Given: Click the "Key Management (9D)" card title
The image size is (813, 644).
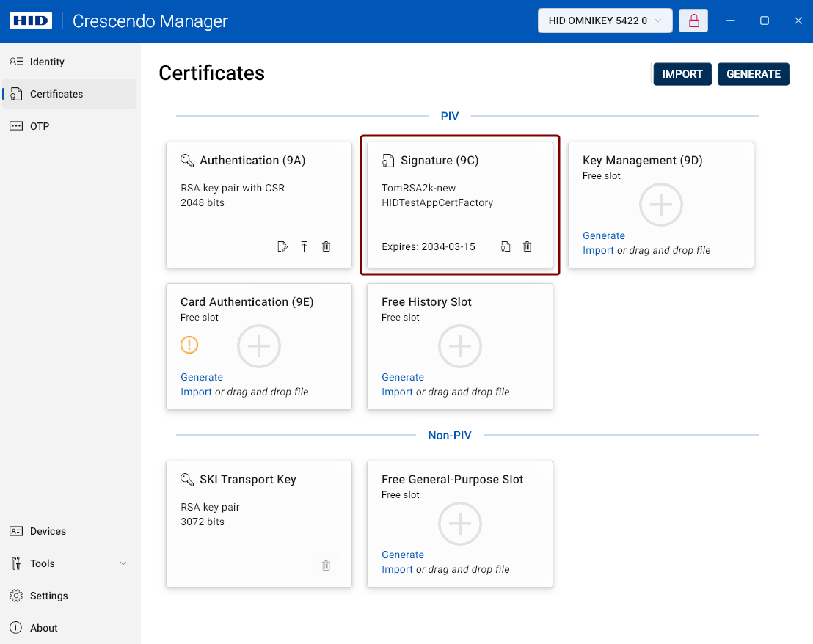Looking at the screenshot, I should pos(643,161).
